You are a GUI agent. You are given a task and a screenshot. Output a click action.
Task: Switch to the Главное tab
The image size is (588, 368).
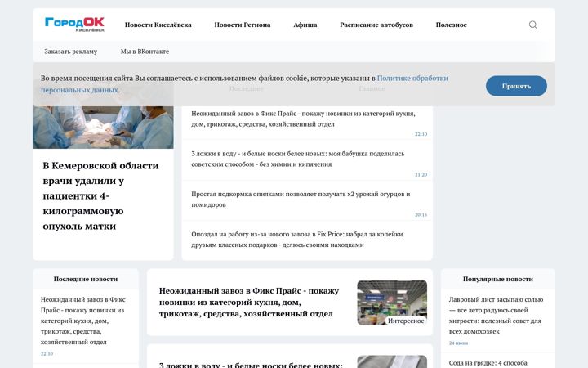coord(372,88)
